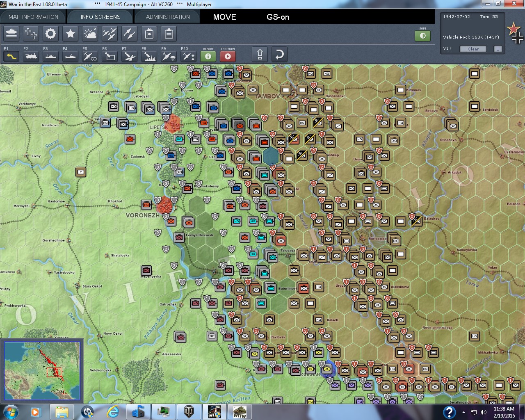Switch to the Info Screens tab
This screenshot has height=420, width=525.
[x=100, y=17]
